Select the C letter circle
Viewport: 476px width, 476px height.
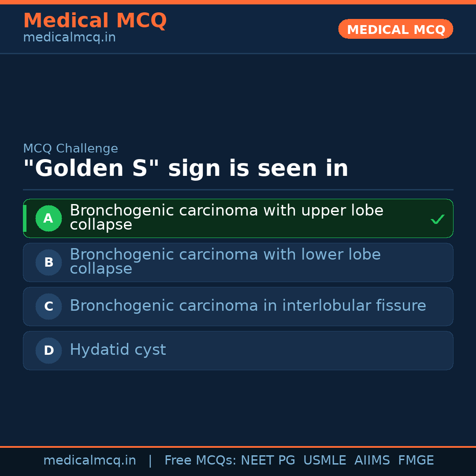[48, 306]
